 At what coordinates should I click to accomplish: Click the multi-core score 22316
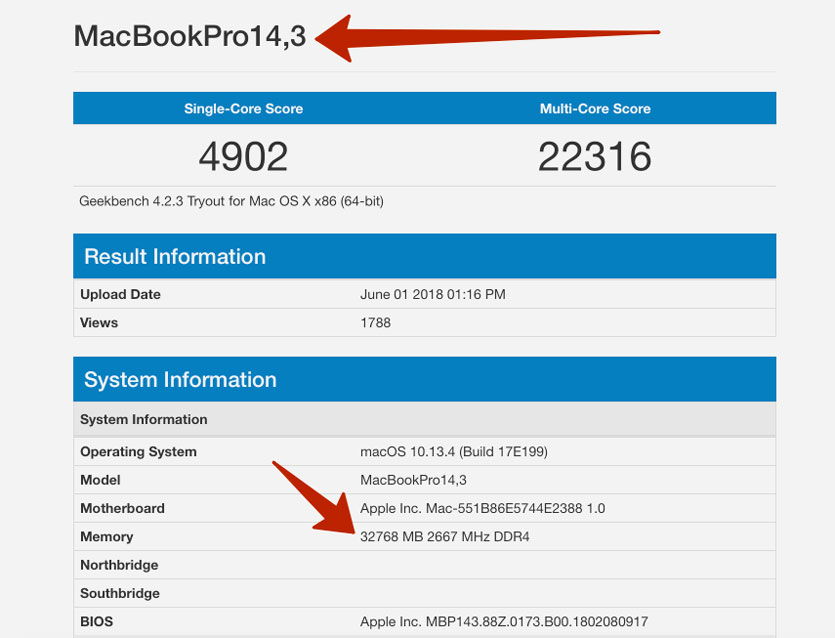(x=595, y=157)
